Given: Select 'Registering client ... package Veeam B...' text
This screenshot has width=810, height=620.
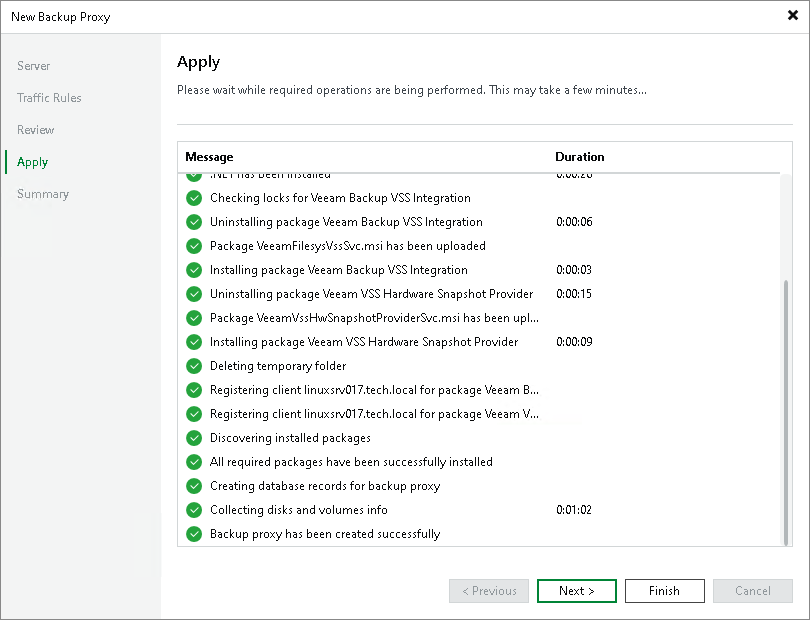Looking at the screenshot, I should pos(375,390).
